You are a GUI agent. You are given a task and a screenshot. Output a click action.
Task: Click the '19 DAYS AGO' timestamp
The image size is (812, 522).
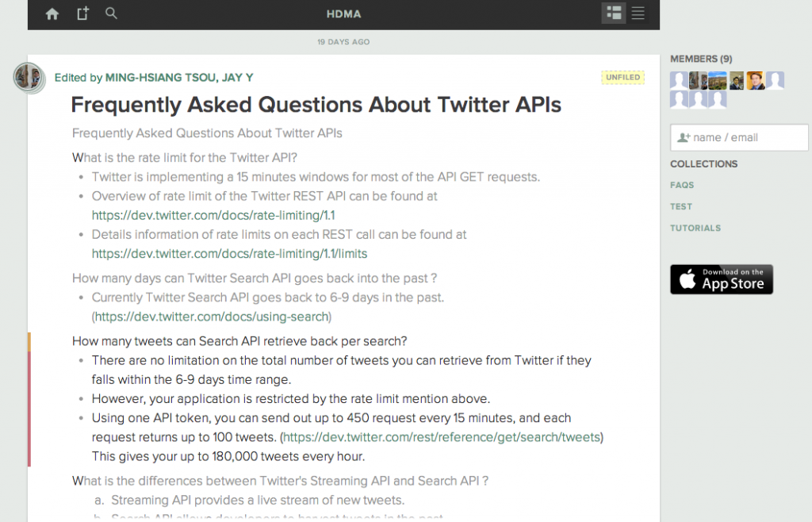[343, 42]
